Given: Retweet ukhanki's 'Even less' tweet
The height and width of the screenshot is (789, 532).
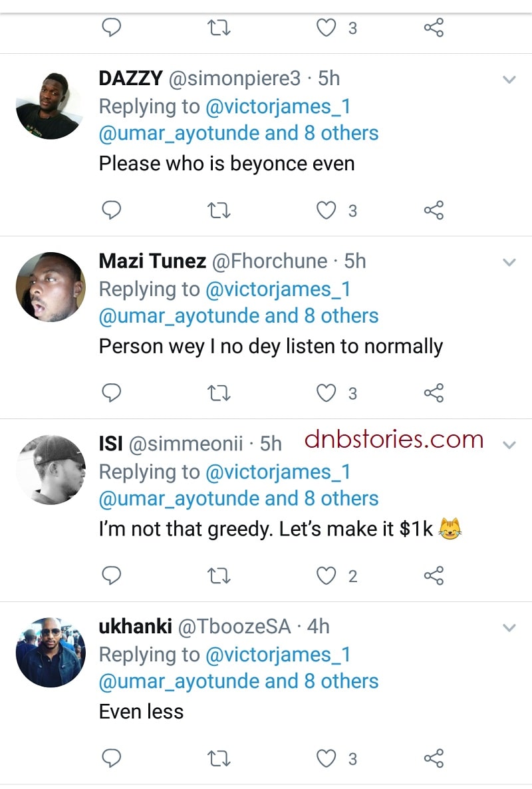Looking at the screenshot, I should click(x=219, y=758).
